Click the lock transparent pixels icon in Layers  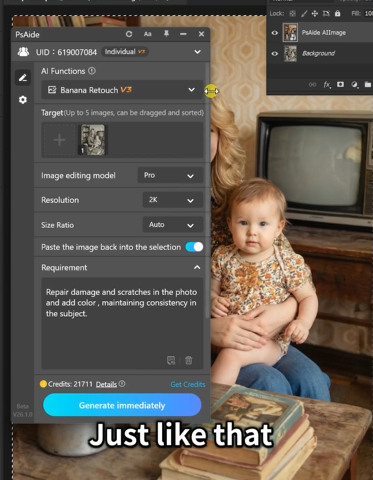292,14
